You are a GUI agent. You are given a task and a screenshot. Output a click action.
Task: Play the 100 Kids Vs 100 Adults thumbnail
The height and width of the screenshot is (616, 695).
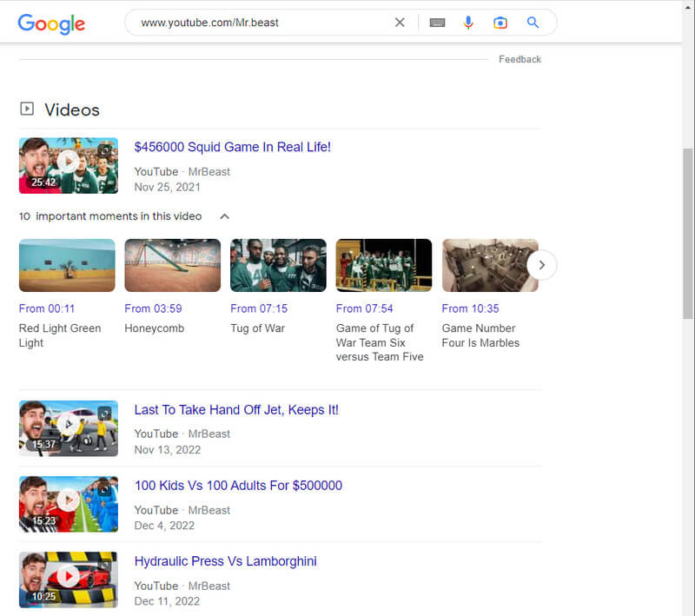point(69,504)
